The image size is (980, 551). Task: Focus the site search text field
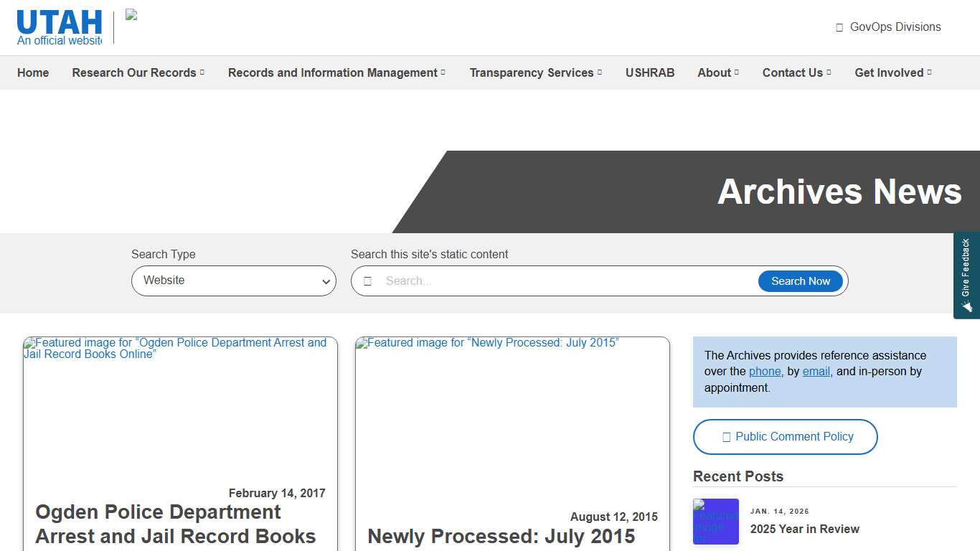[567, 281]
